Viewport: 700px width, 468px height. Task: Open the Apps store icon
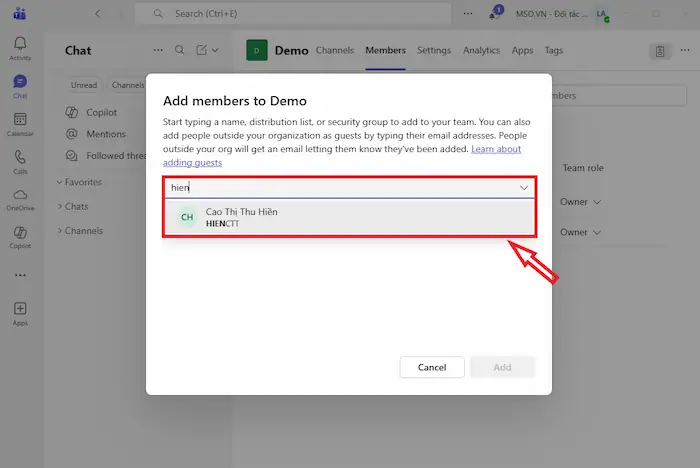click(20, 312)
